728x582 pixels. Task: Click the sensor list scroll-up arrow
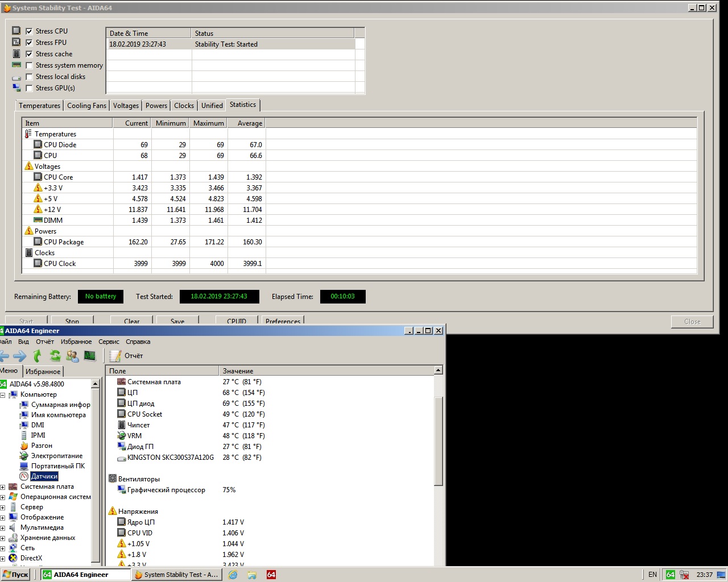point(438,371)
